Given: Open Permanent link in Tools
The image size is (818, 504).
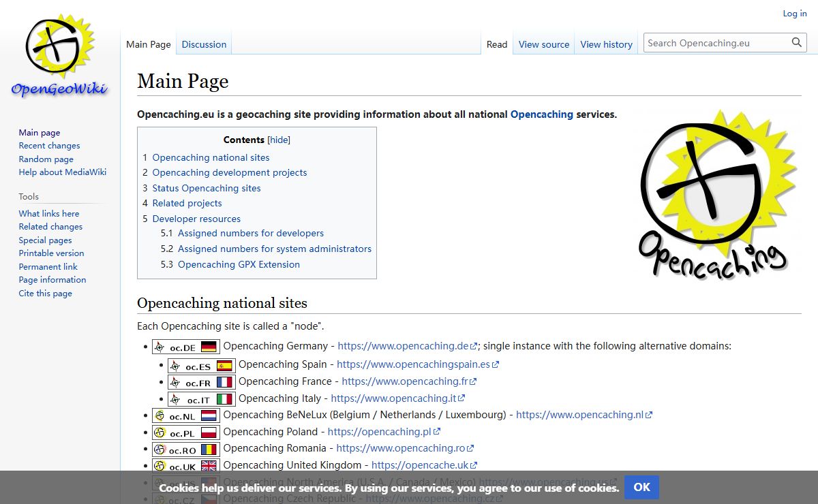Looking at the screenshot, I should tap(48, 267).
